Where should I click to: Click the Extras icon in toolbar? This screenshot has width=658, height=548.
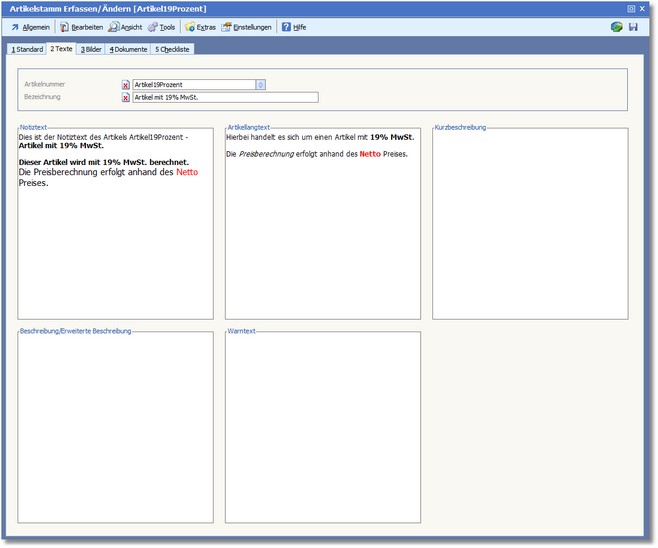[190, 27]
